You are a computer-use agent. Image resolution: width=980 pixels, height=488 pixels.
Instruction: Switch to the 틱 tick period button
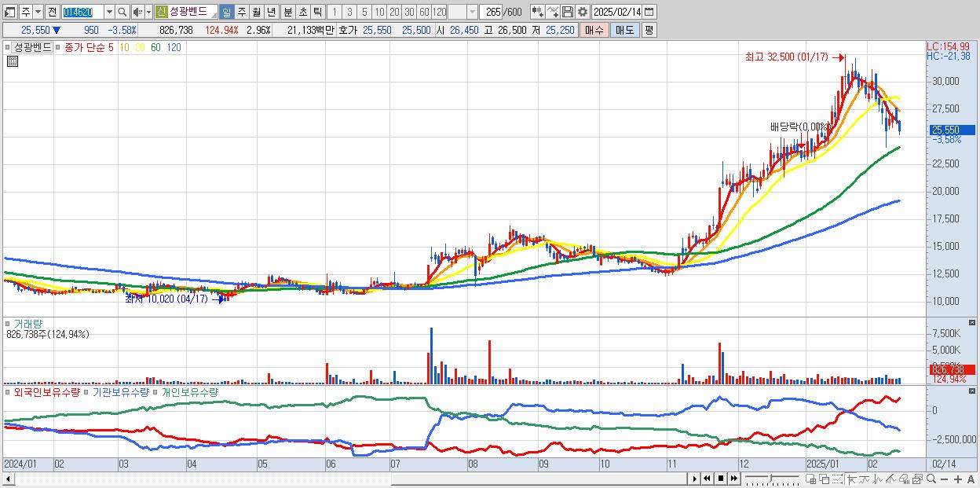point(317,12)
